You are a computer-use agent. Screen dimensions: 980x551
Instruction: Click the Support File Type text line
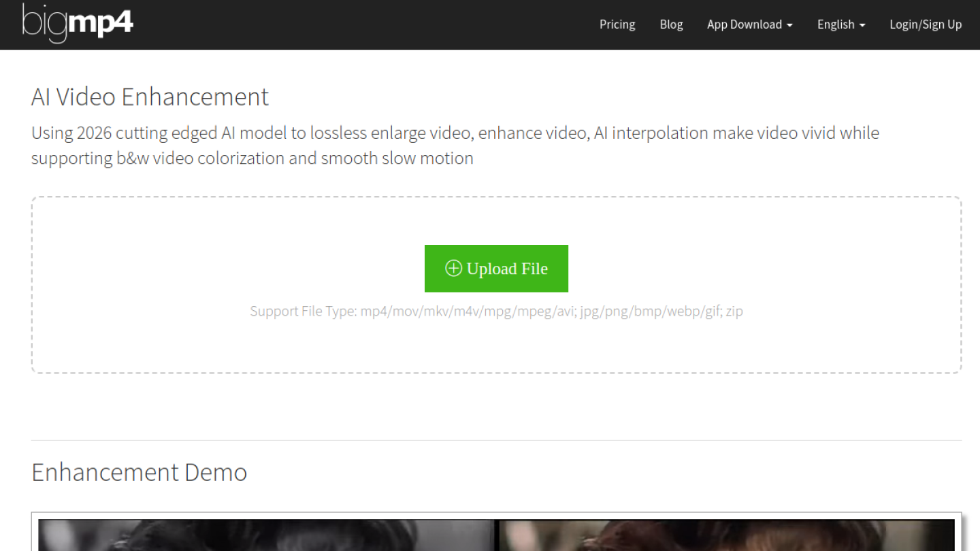pos(496,312)
